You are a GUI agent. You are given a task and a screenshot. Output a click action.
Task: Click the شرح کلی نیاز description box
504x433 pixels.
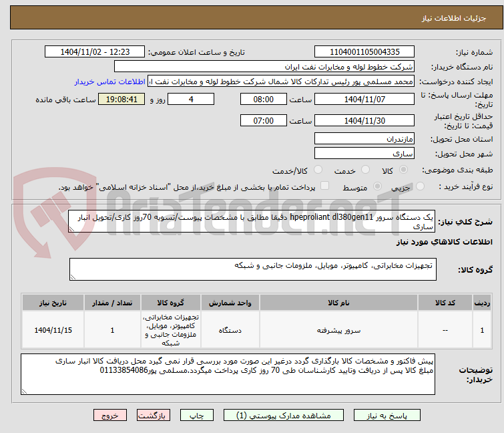coord(252,221)
